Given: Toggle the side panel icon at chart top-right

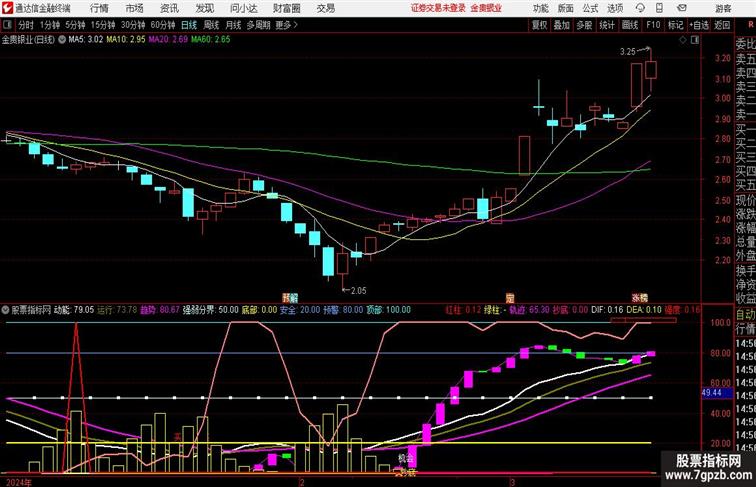Looking at the screenshot, I should [695, 40].
